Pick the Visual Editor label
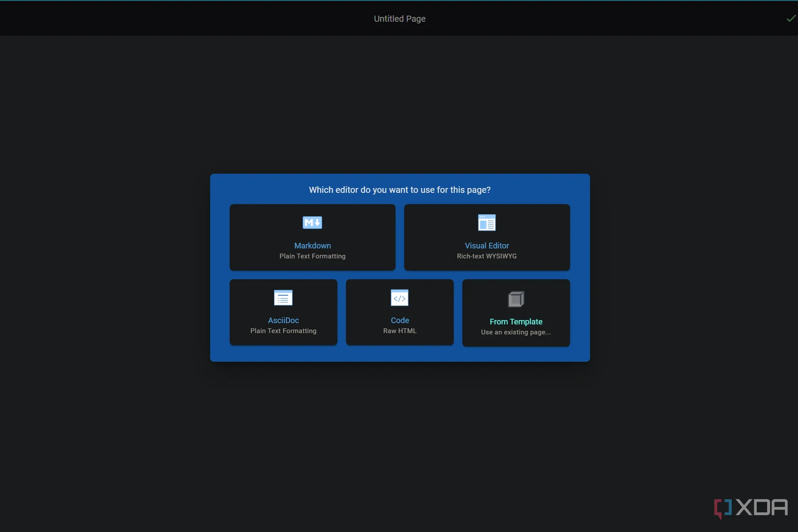 click(487, 246)
